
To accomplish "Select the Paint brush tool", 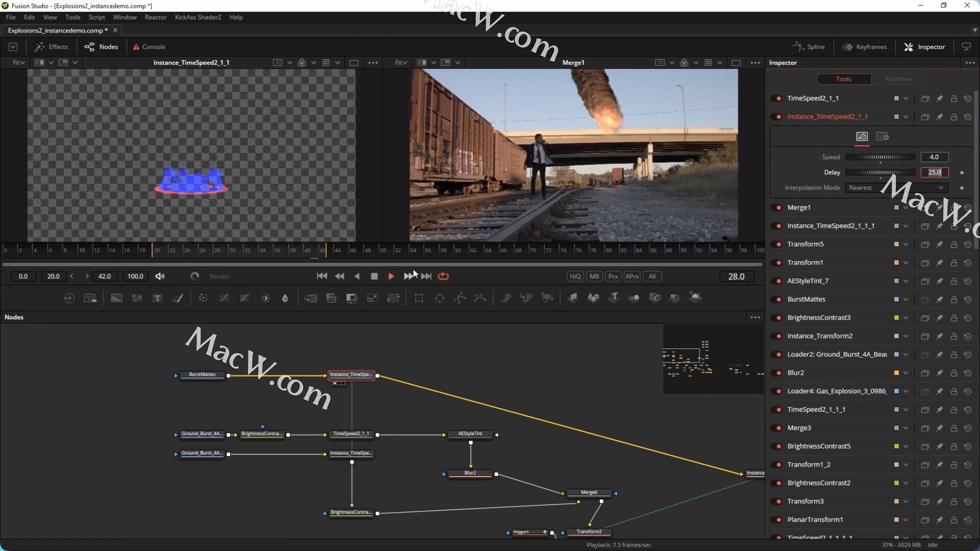I will coord(178,298).
